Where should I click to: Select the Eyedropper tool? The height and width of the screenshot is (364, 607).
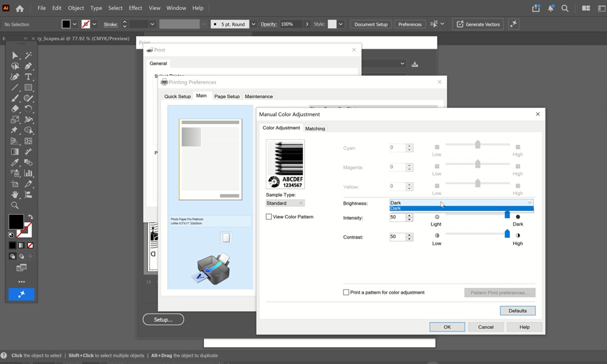[x=15, y=163]
